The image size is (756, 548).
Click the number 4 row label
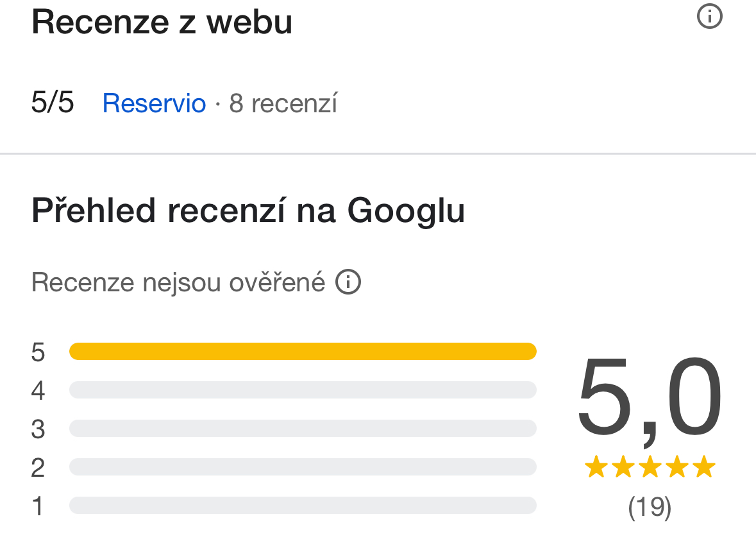click(x=38, y=391)
